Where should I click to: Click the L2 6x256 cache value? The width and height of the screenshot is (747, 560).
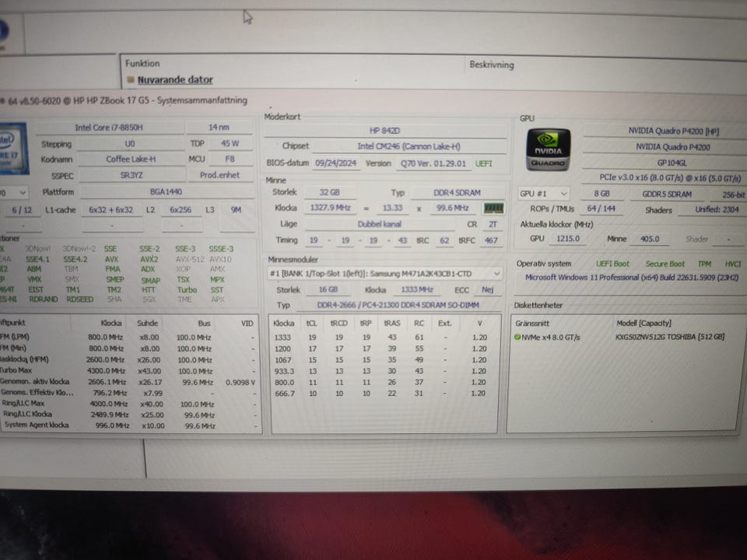[x=181, y=209]
